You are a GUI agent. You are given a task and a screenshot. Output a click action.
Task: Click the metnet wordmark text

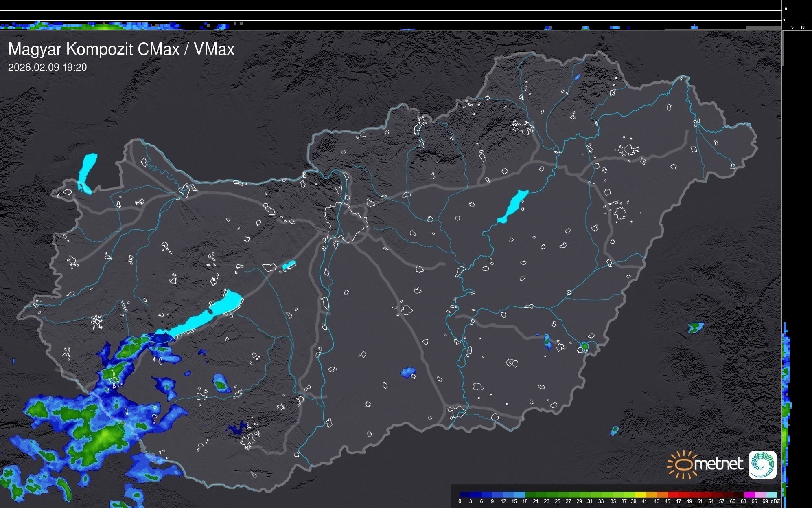719,464
